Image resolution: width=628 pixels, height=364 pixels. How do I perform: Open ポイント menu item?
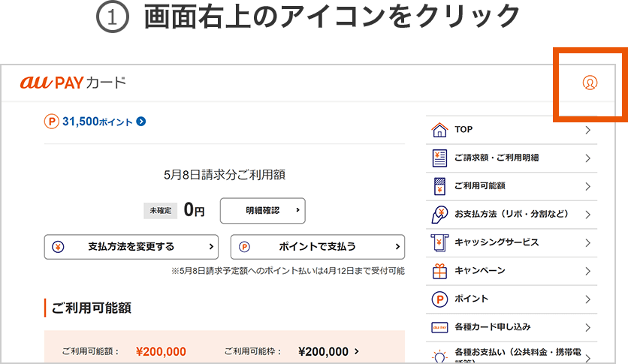click(x=512, y=299)
